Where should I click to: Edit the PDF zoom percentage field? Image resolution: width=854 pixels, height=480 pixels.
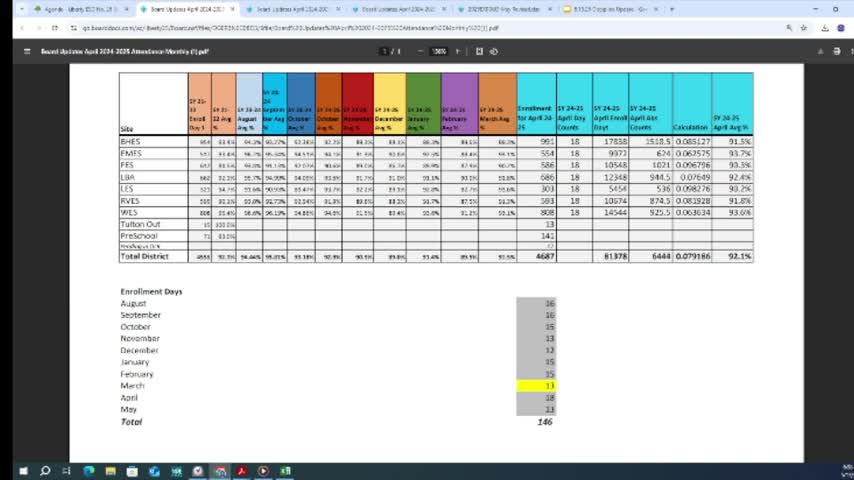(x=439, y=51)
